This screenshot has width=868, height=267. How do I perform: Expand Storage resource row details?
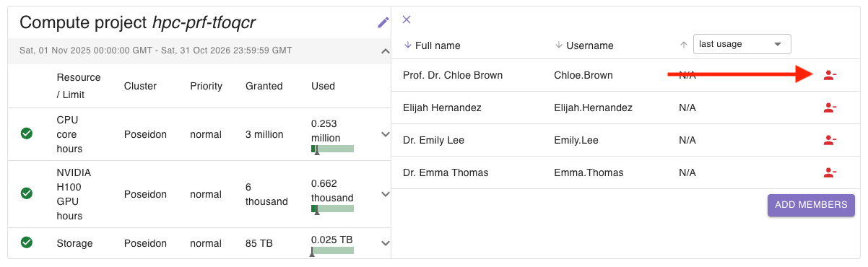[x=385, y=243]
